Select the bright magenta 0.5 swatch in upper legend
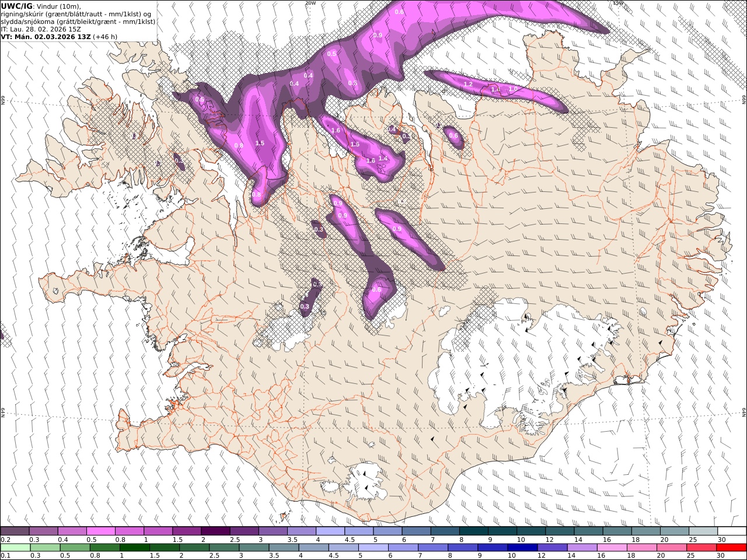This screenshot has height=560, width=747. [100, 531]
